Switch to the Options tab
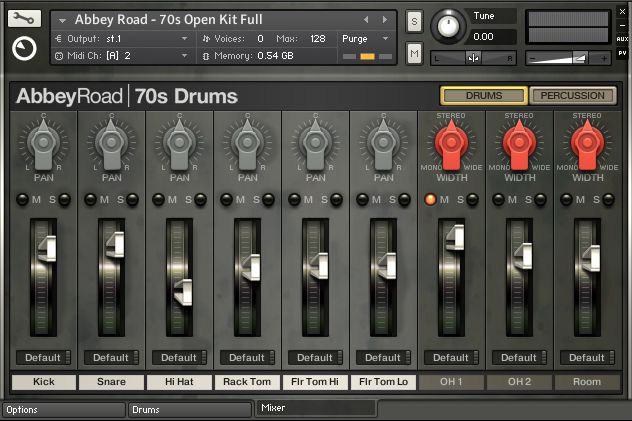Screen dimensions: 632x421 click(x=64, y=410)
